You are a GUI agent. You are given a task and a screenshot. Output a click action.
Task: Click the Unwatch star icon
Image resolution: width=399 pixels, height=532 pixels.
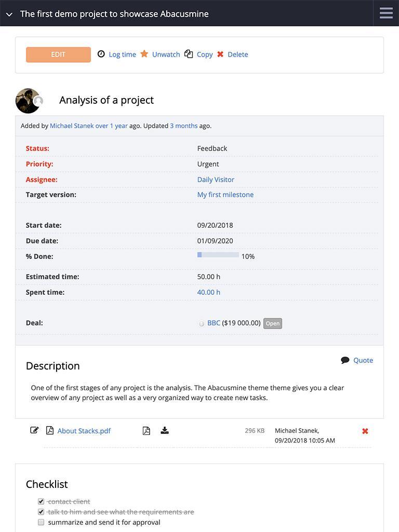pyautogui.click(x=144, y=53)
